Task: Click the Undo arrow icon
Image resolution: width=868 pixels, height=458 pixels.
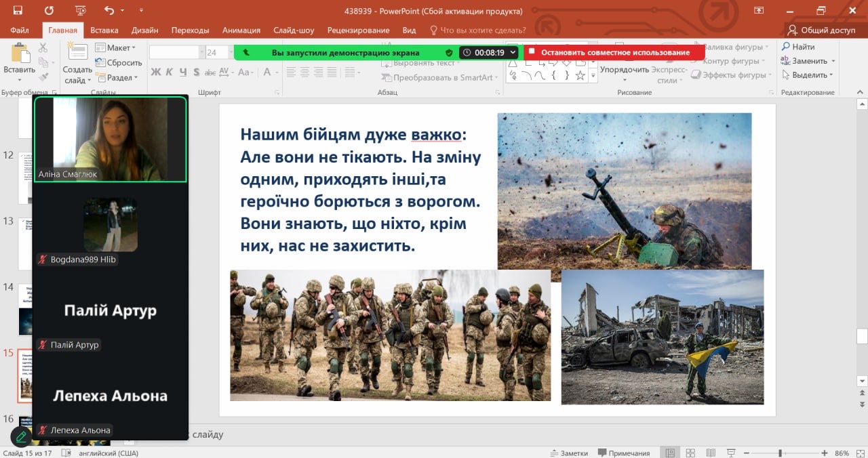Action: point(109,11)
